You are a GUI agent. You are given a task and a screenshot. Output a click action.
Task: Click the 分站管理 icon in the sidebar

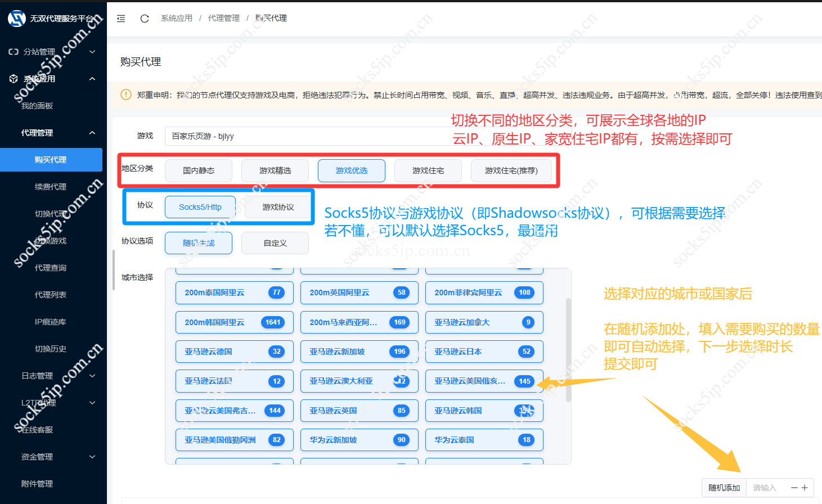pos(14,51)
